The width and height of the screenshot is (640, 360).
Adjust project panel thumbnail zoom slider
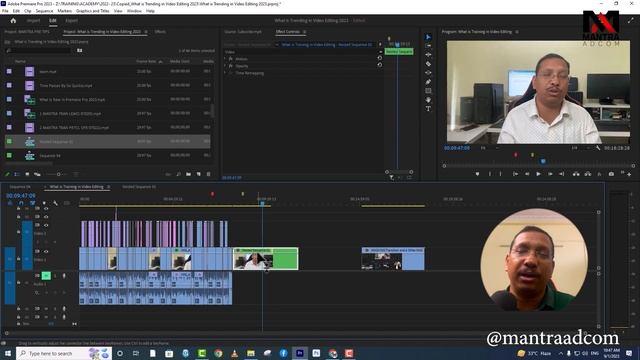point(58,174)
